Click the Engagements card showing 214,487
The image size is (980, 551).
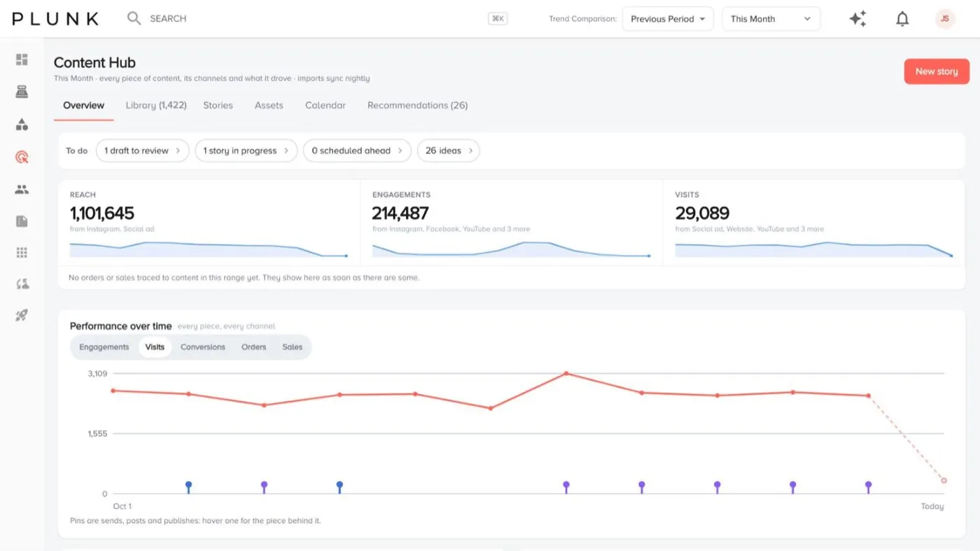[x=512, y=223]
